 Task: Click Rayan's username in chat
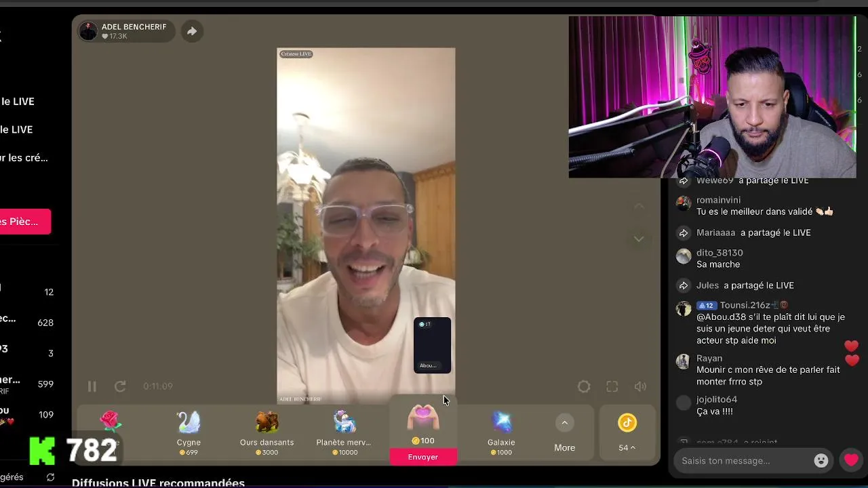(x=709, y=359)
